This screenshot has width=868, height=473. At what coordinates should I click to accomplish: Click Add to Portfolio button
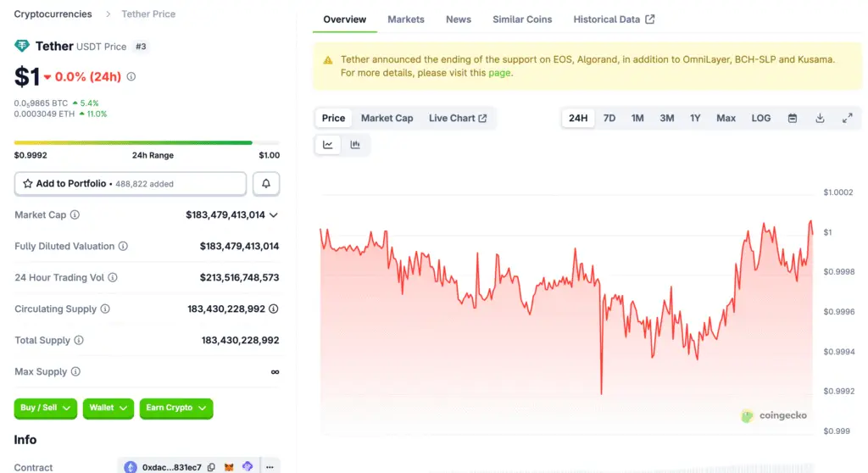point(131,184)
